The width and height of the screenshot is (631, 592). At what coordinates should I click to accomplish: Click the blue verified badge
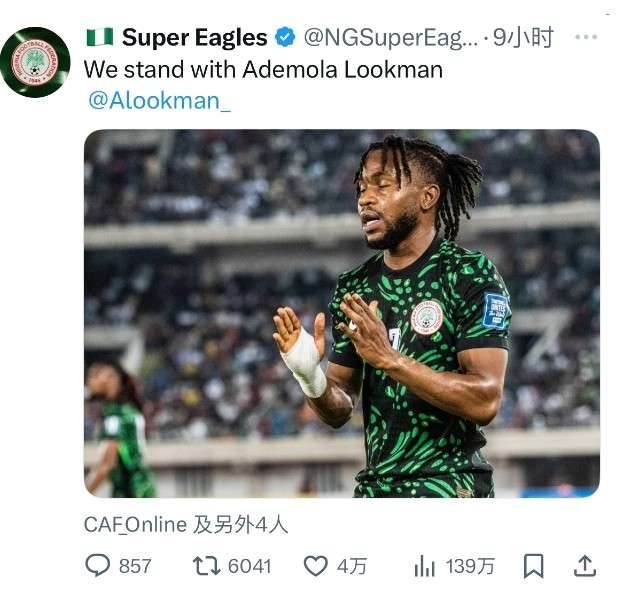pos(285,37)
